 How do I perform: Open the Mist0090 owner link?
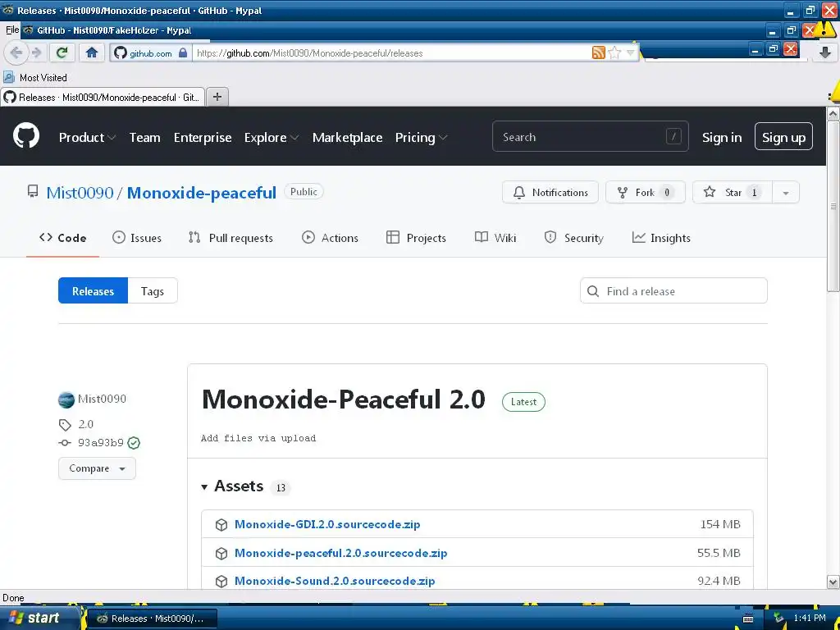(80, 193)
